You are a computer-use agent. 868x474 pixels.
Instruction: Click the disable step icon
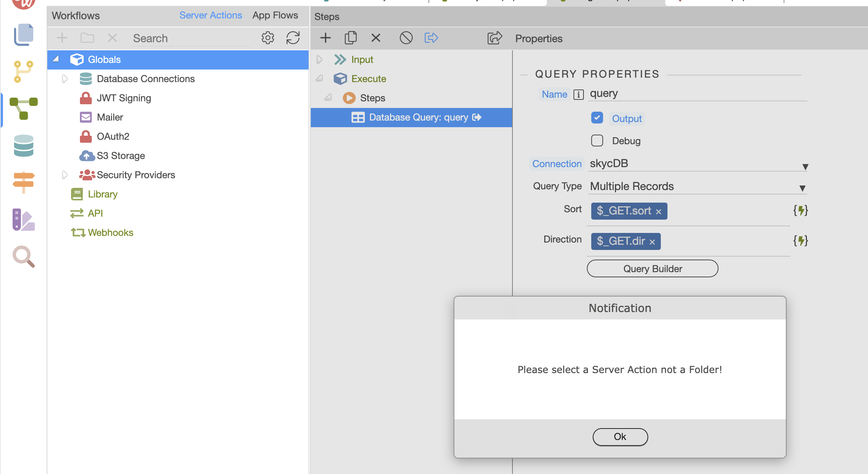(x=406, y=38)
